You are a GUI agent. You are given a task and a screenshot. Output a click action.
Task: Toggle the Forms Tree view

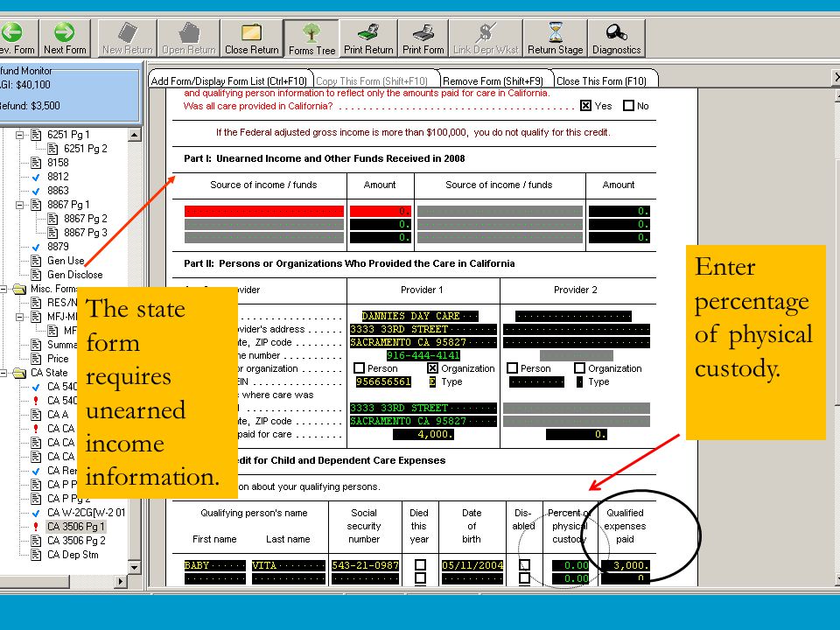311,38
